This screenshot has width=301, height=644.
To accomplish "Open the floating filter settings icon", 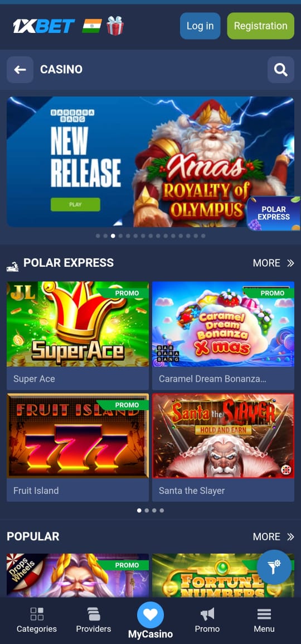I will coord(274,567).
